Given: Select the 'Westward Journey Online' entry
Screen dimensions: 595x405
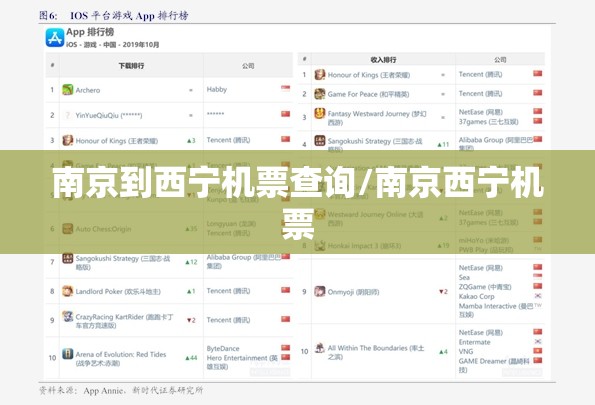Looking at the screenshot, I should click(x=375, y=219).
